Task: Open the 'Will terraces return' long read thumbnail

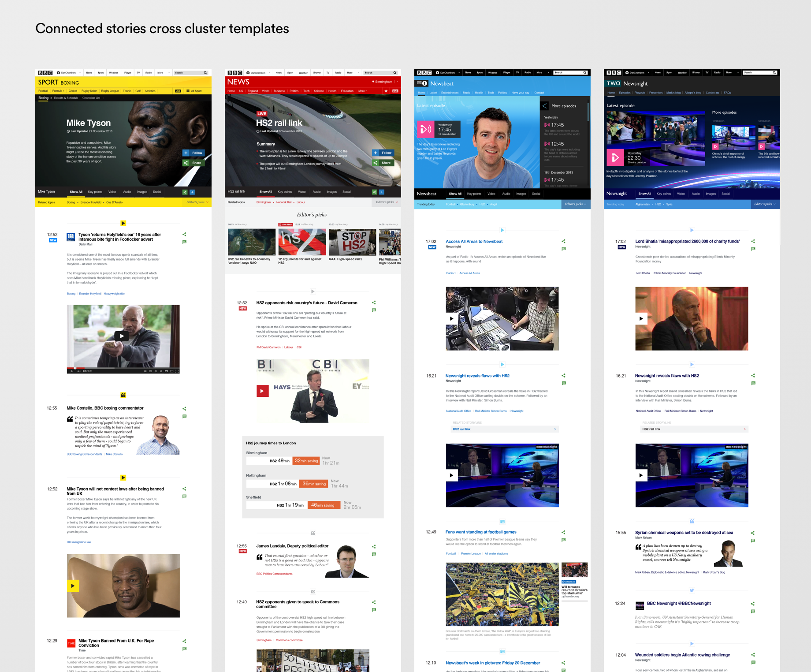Action: 574,570
